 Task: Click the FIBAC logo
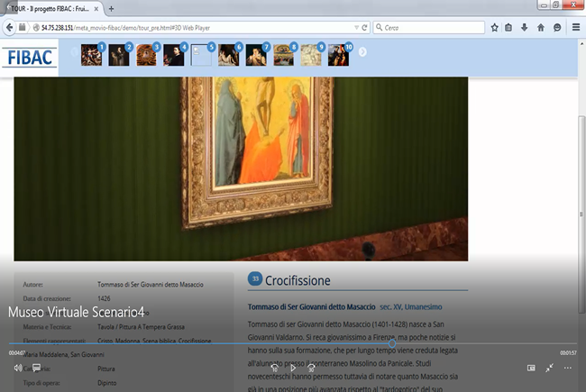(30, 58)
